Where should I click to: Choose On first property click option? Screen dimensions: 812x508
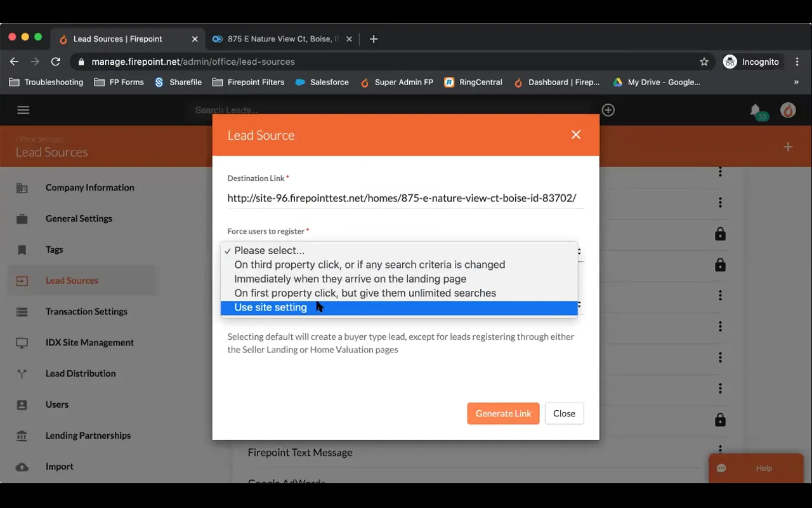click(x=399, y=293)
